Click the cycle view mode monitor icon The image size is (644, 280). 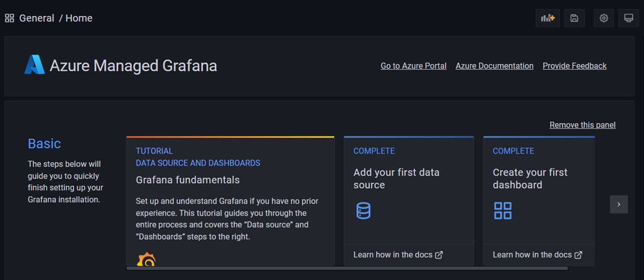click(x=629, y=18)
